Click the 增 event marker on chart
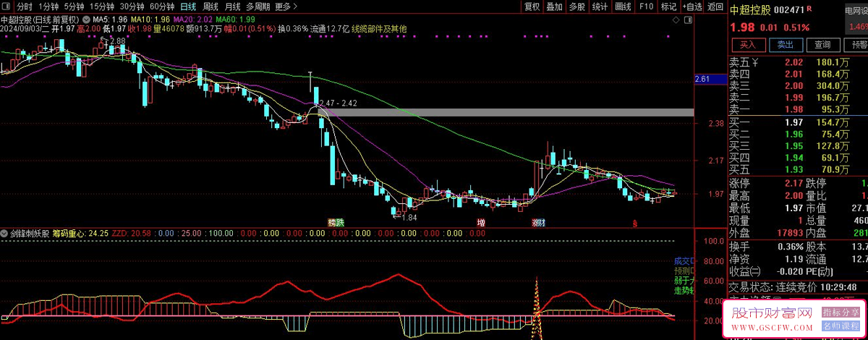The width and height of the screenshot is (868, 340). pyautogui.click(x=480, y=223)
